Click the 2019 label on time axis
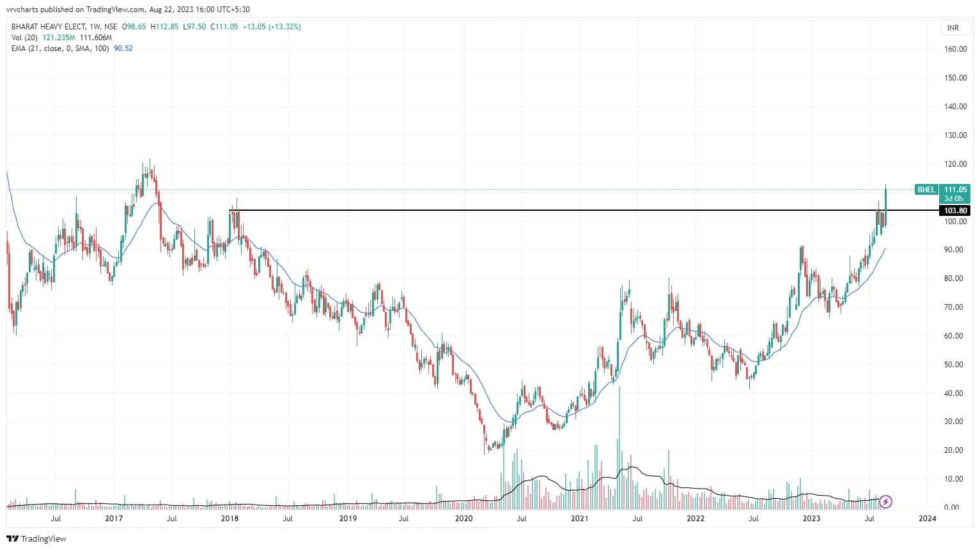Image resolution: width=980 pixels, height=550 pixels. click(x=347, y=519)
